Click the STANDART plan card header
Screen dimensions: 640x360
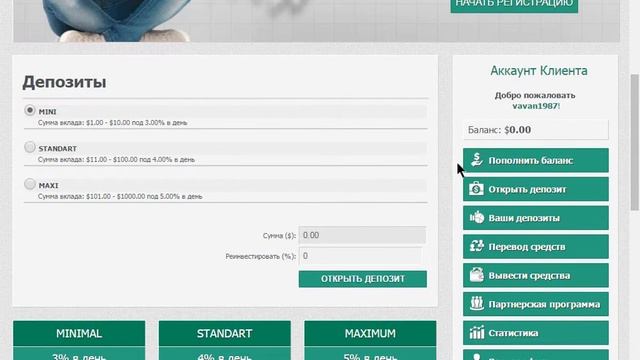[224, 333]
